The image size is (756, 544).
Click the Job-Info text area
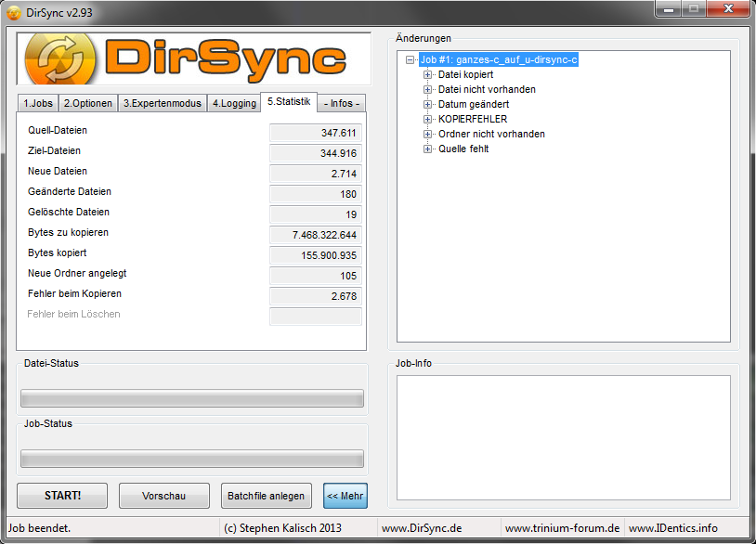pos(563,438)
